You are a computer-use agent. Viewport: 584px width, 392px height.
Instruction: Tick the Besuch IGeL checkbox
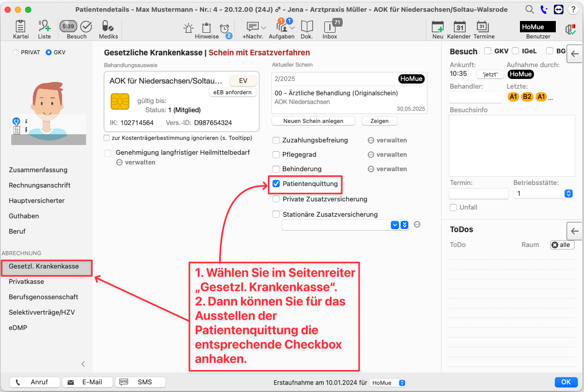515,51
